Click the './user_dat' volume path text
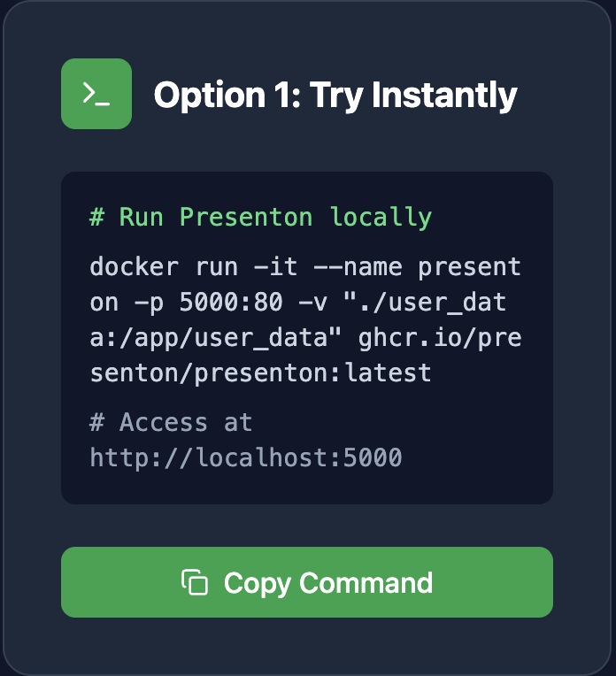 click(x=427, y=302)
